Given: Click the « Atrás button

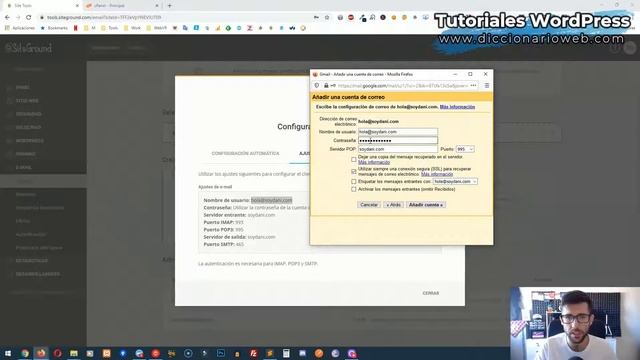Looking at the screenshot, I should point(394,205).
